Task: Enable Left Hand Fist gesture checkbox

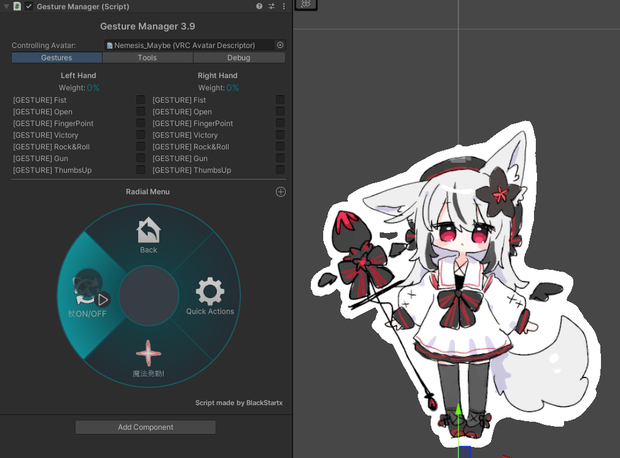Action: tap(140, 100)
